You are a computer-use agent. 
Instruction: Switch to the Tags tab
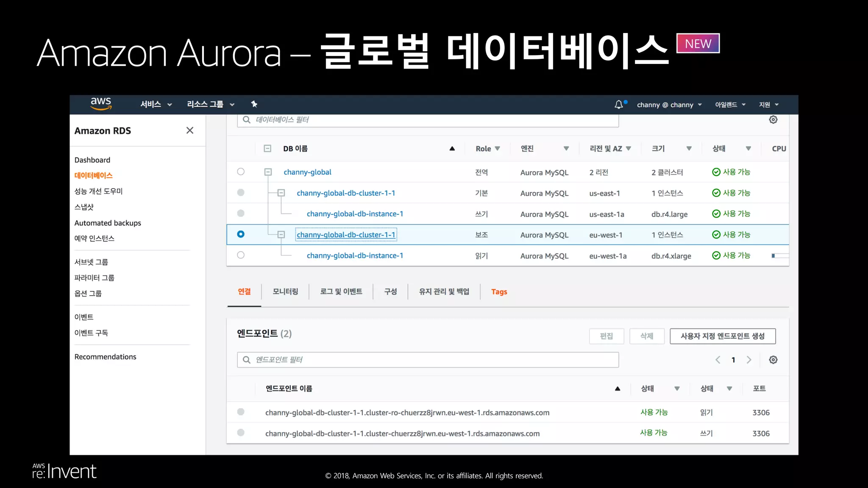499,292
